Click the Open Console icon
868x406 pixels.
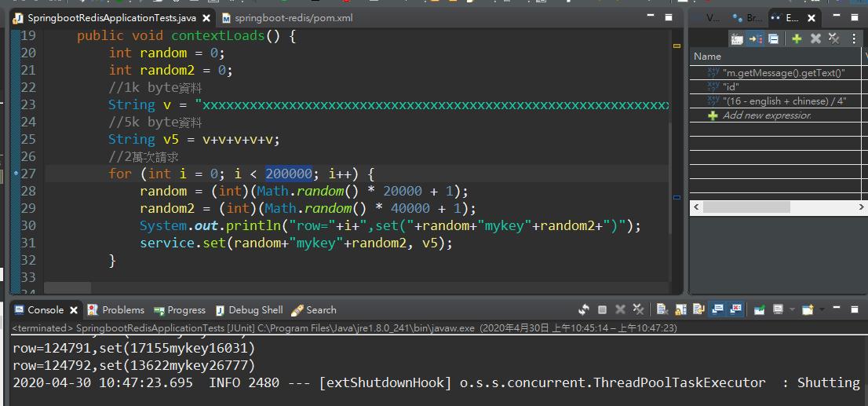pyautogui.click(x=808, y=309)
